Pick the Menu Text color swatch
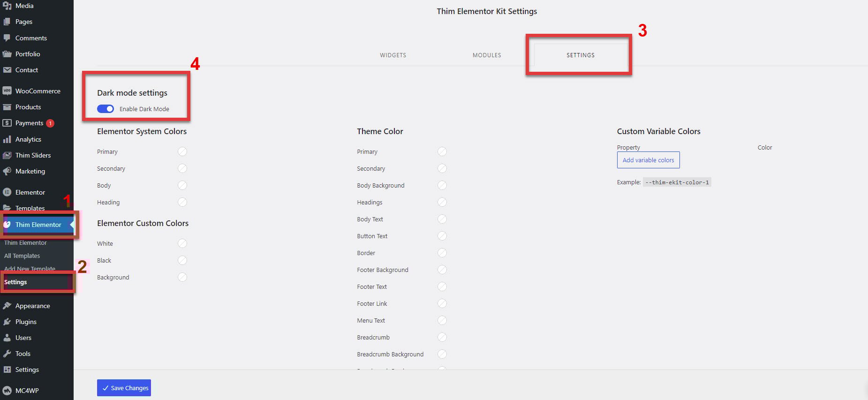Image resolution: width=868 pixels, height=400 pixels. pos(442,320)
